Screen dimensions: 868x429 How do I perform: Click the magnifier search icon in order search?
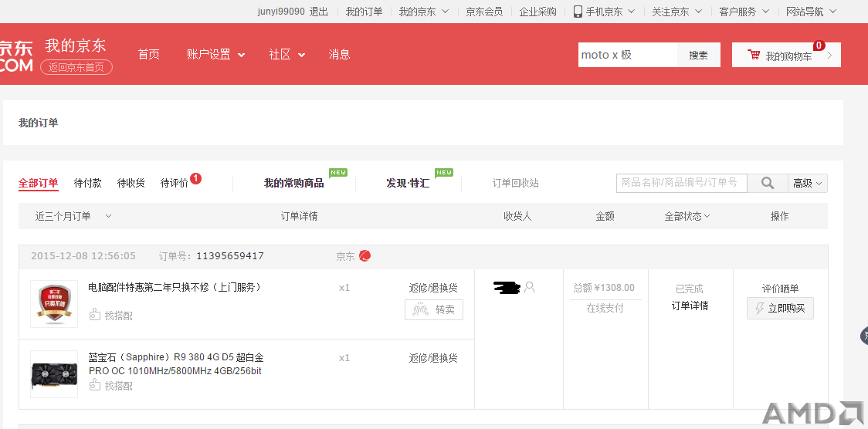click(768, 183)
